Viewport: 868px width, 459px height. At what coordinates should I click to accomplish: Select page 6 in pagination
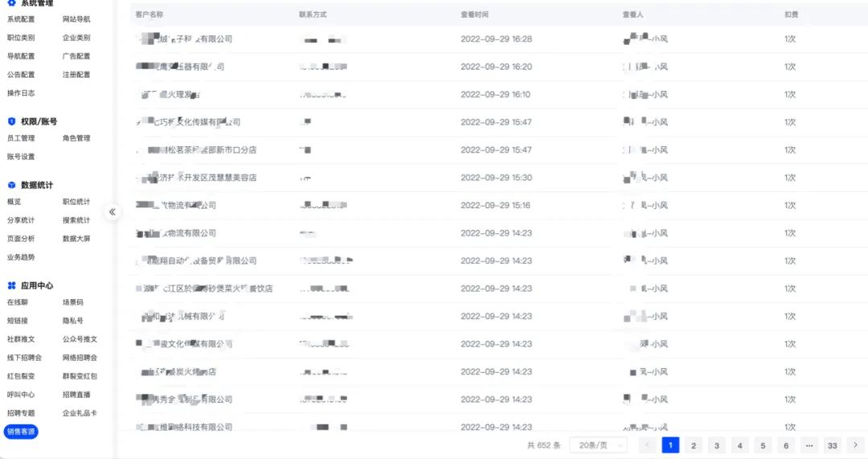tap(785, 445)
